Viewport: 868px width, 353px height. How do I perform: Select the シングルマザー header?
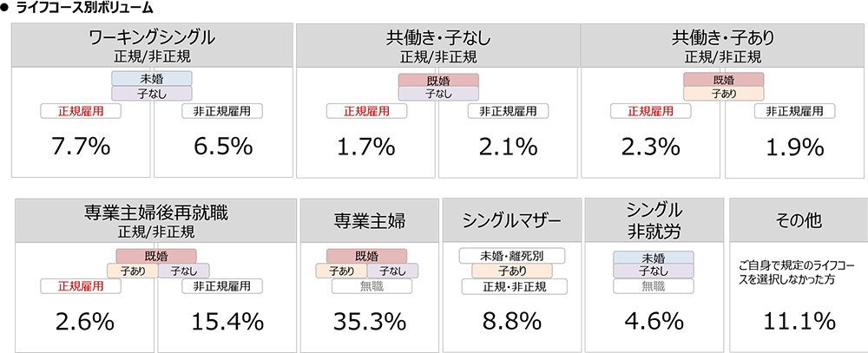click(513, 220)
